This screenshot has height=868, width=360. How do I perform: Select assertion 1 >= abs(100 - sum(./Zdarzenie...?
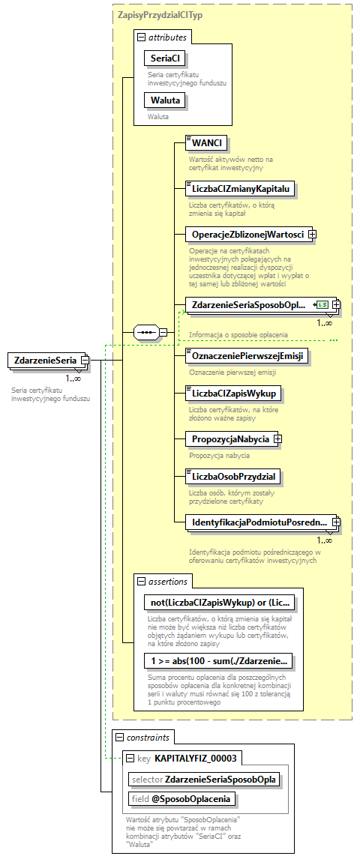(219, 660)
